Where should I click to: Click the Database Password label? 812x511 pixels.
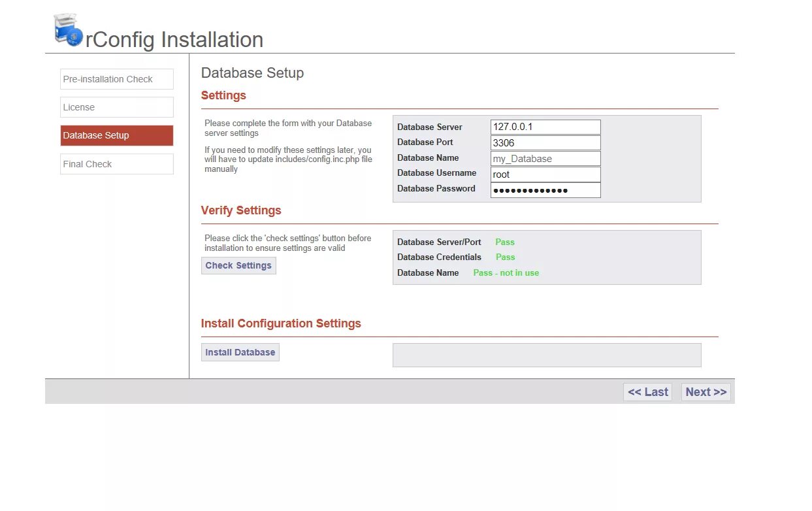tap(436, 188)
